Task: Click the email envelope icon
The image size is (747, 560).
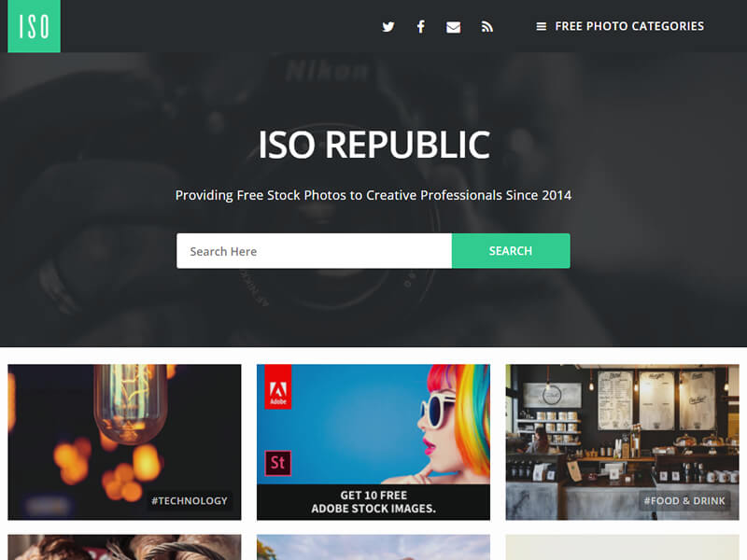Action: tap(453, 27)
